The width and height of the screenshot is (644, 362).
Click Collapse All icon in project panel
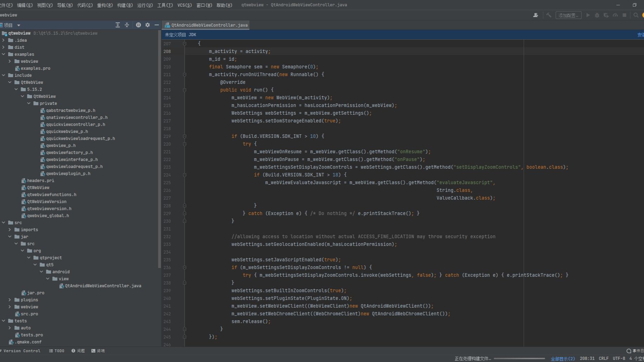click(127, 25)
